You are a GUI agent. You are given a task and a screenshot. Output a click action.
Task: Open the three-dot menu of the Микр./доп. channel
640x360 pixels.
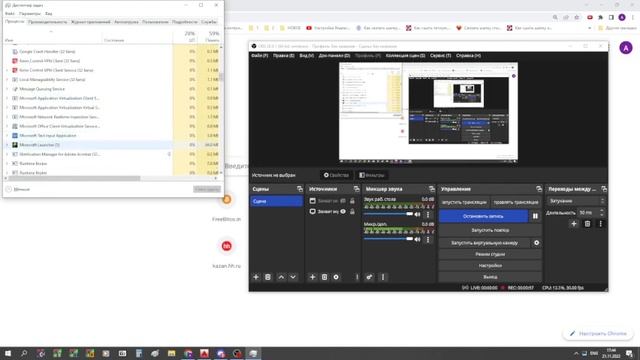(428, 239)
